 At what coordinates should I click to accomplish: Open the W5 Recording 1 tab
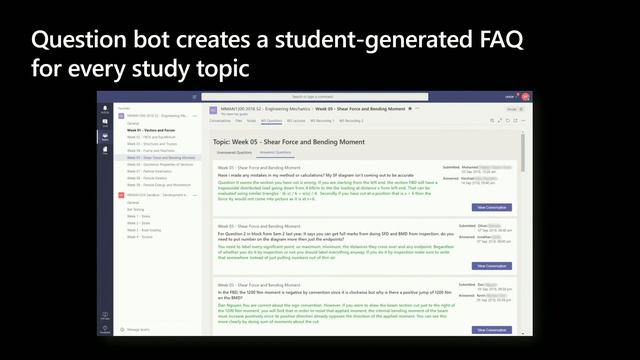[322, 121]
